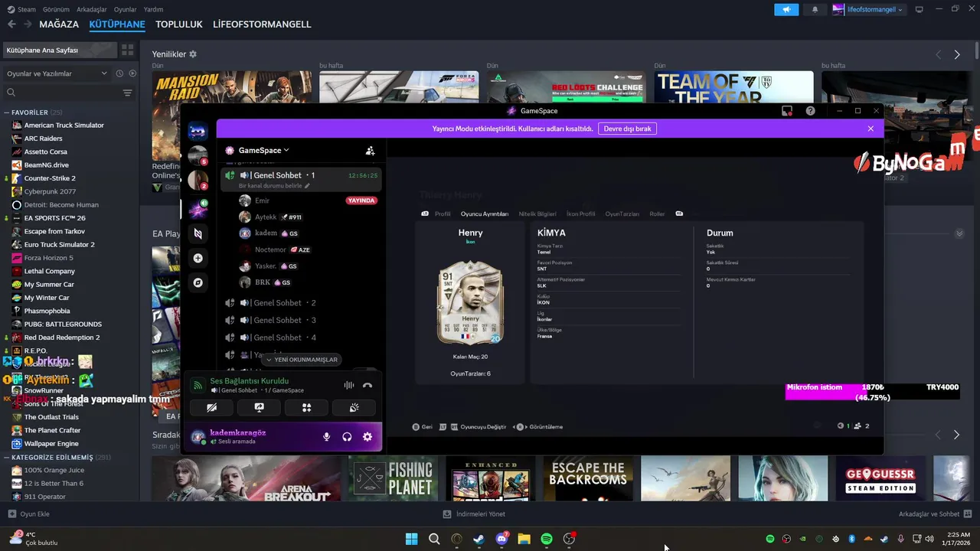Open Discord user settings gear
This screenshot has width=980, height=551.
point(367,437)
